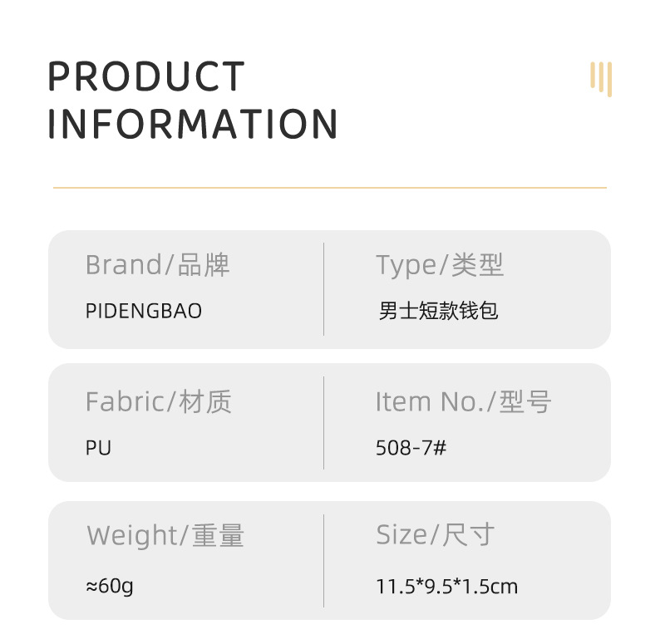Viewport: 665px width, 644px height.
Task: Click the gold horizontal divider line
Action: point(329,188)
